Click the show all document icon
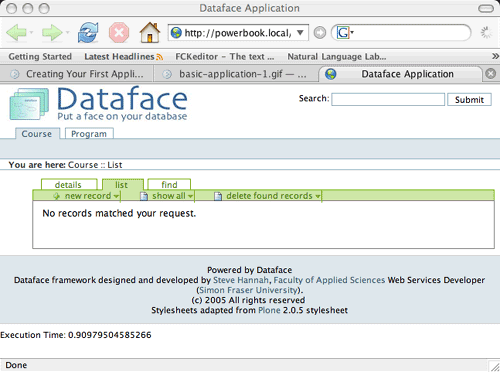500x372 pixels. click(144, 196)
